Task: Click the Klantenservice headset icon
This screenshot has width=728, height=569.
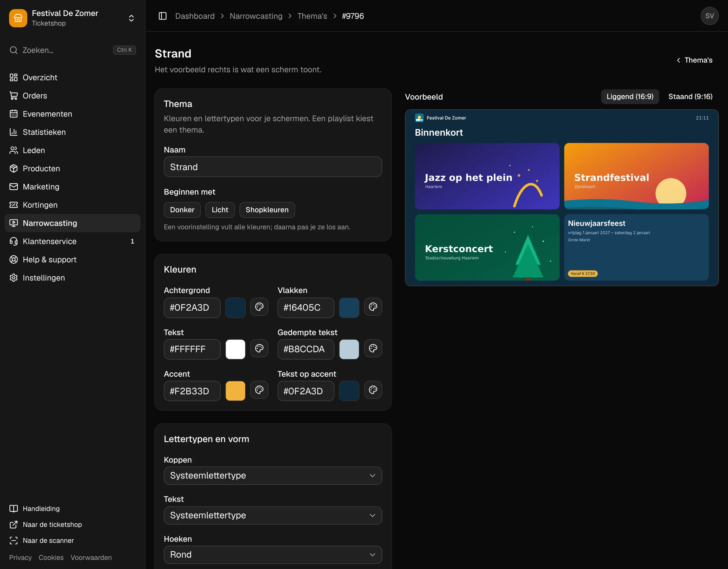Action: tap(14, 241)
